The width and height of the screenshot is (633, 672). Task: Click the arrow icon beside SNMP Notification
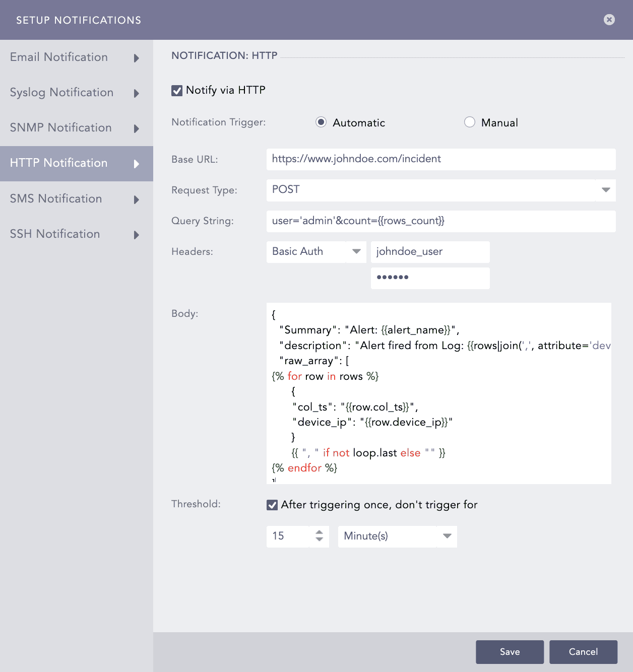click(136, 128)
